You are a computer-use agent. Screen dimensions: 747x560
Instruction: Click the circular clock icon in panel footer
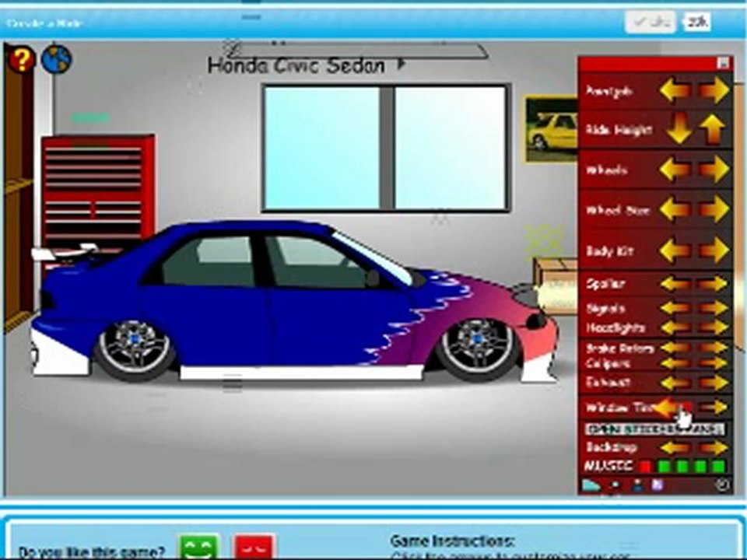pos(723,485)
